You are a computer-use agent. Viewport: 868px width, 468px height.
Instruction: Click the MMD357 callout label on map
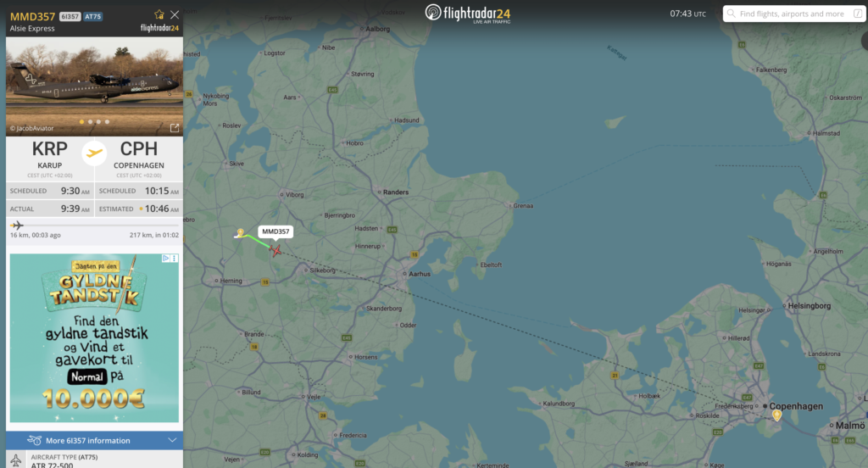(275, 231)
